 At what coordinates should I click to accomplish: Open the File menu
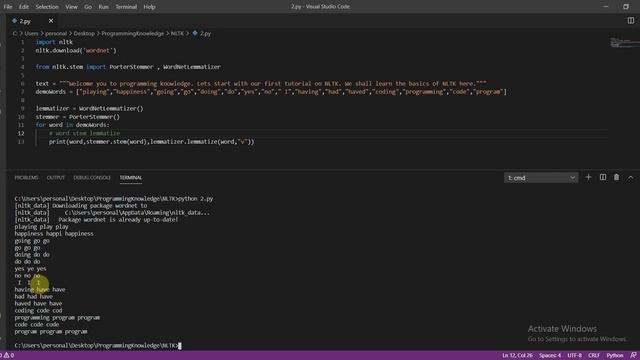8,7
